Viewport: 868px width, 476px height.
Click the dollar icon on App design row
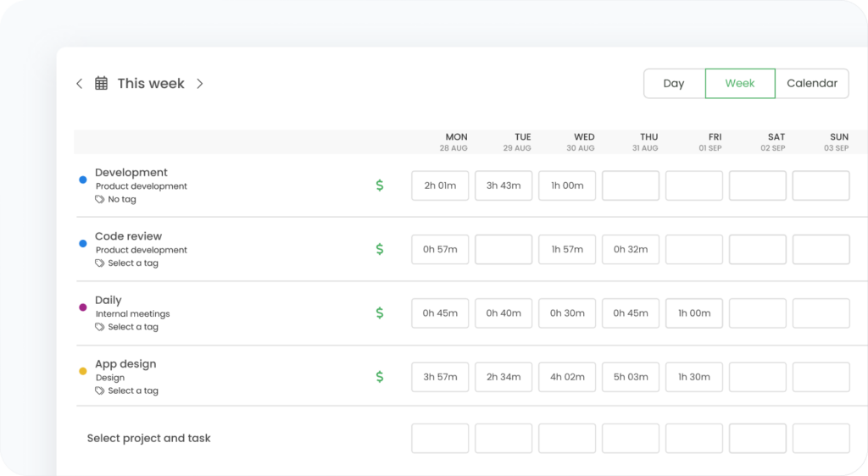tap(380, 376)
